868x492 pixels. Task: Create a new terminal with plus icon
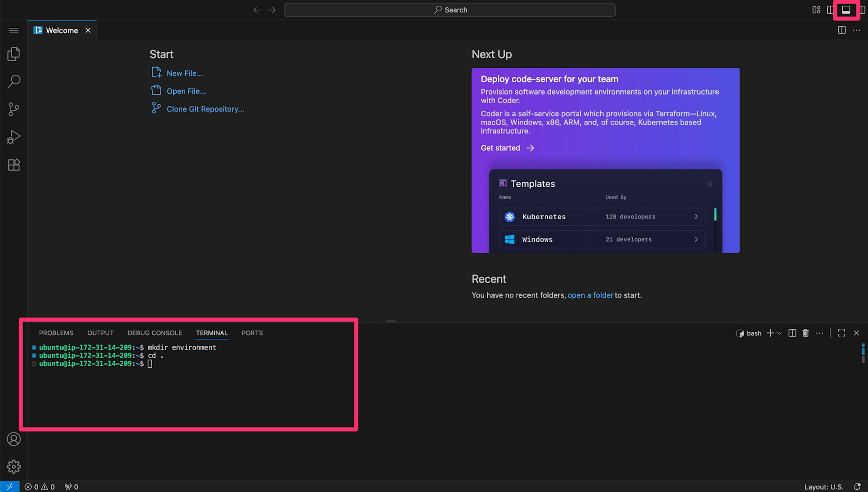click(x=770, y=333)
